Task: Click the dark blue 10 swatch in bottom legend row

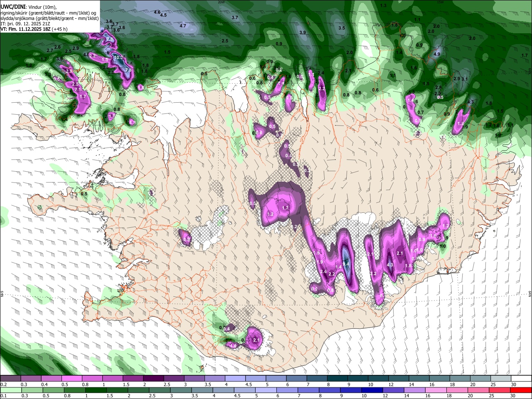Action: coord(372,390)
